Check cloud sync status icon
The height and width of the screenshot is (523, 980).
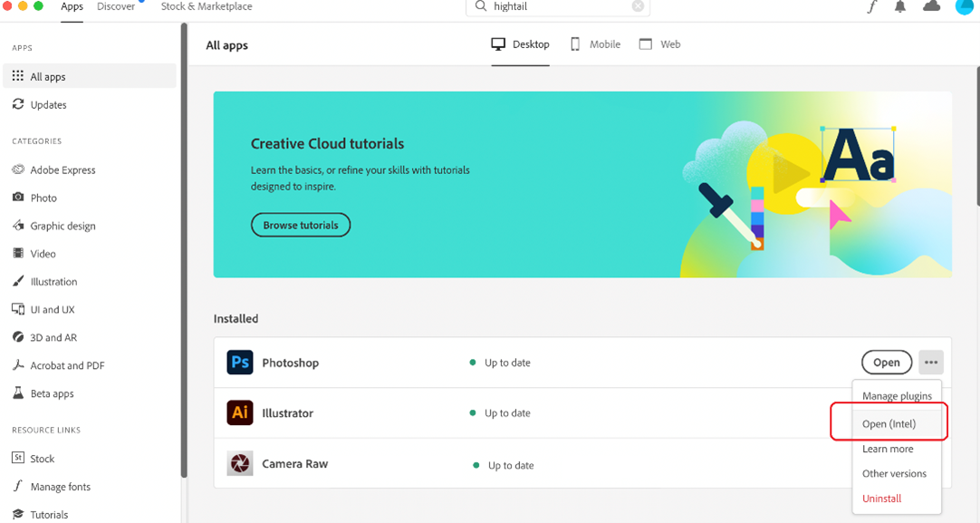click(x=931, y=6)
